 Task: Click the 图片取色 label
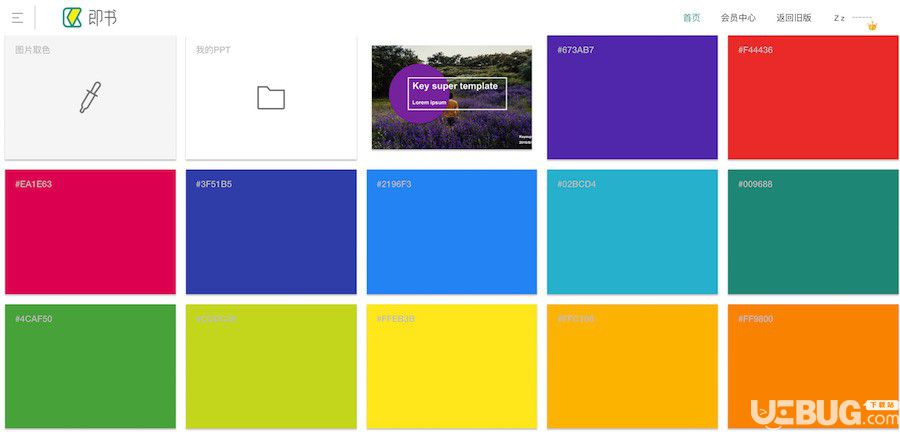click(32, 50)
